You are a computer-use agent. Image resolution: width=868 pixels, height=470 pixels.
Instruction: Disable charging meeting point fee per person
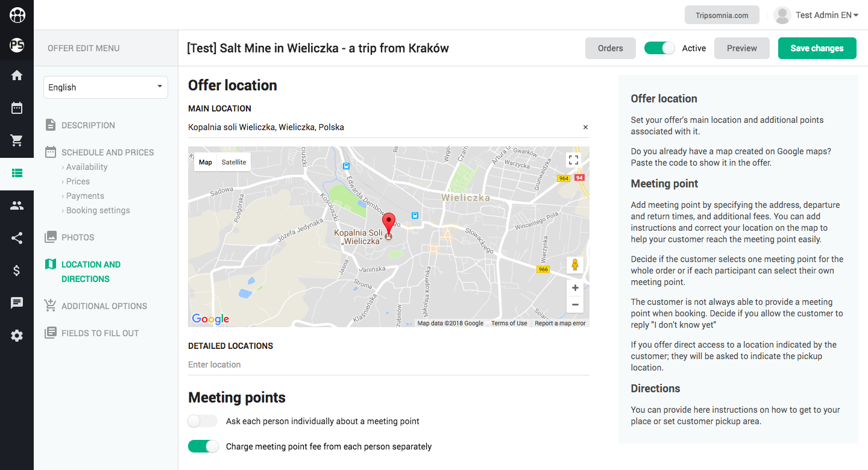(x=203, y=446)
